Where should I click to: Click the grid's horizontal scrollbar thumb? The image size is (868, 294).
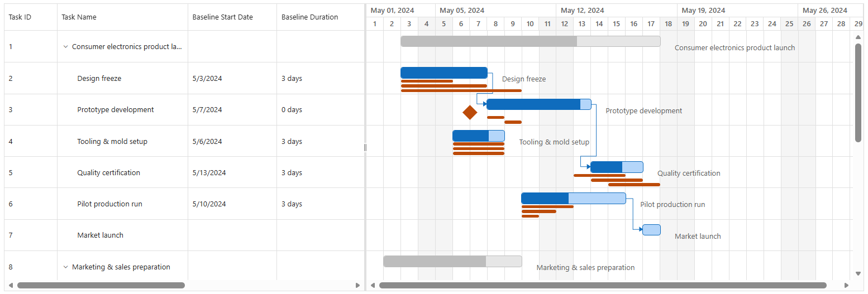pyautogui.click(x=101, y=286)
